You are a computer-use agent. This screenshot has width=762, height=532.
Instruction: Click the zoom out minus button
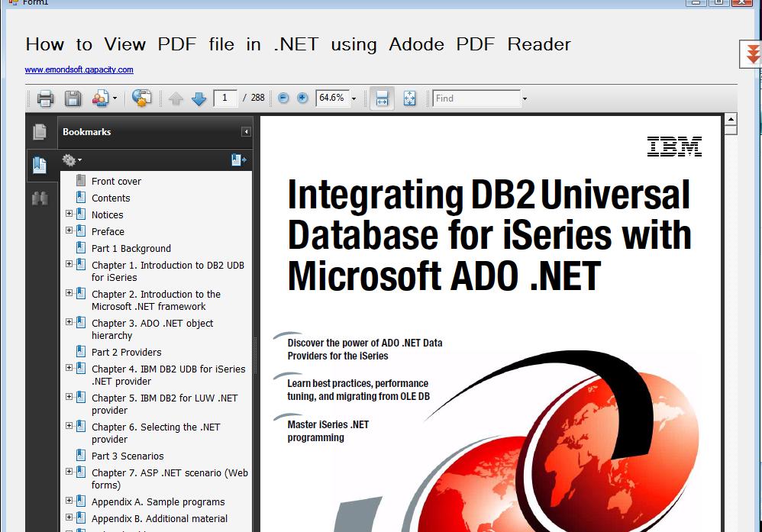[283, 98]
